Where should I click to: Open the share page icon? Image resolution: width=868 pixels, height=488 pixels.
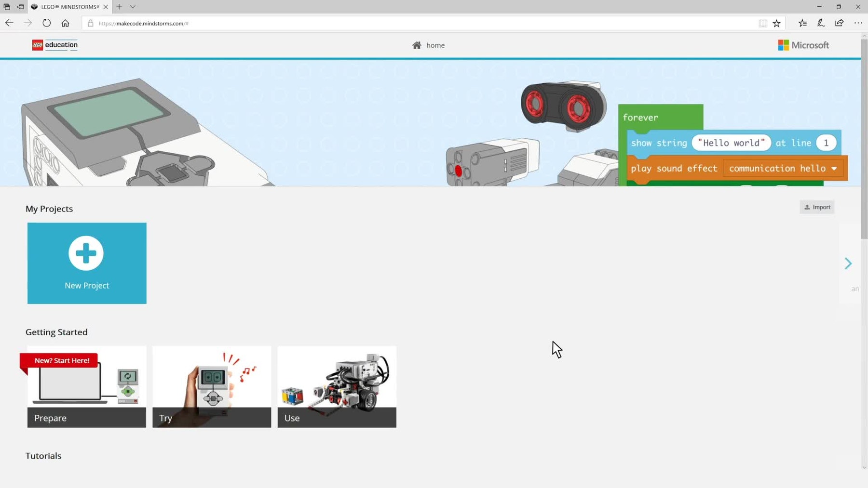(839, 23)
